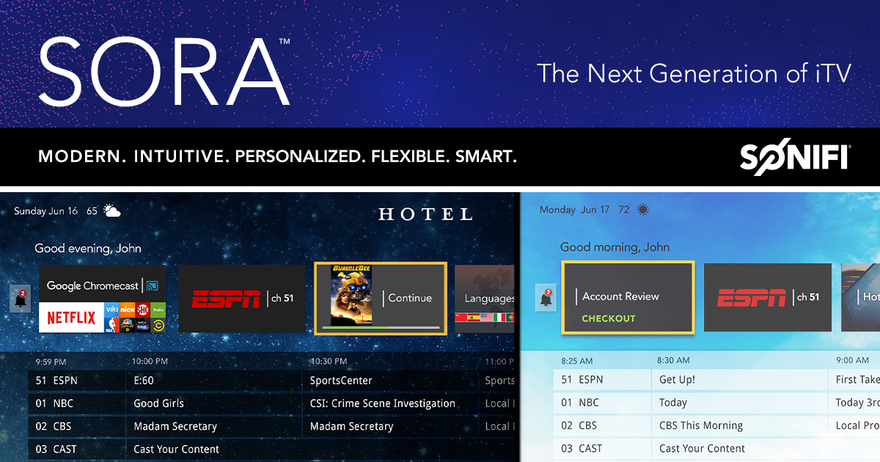Image resolution: width=880 pixels, height=462 pixels.
Task: Choose First Take at 9:00 AM
Action: (x=854, y=380)
